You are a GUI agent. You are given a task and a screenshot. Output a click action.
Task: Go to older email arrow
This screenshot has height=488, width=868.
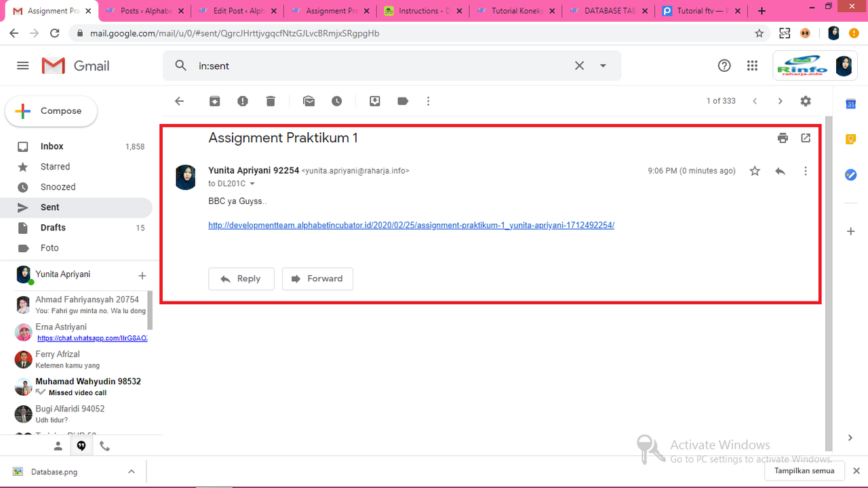click(x=780, y=101)
